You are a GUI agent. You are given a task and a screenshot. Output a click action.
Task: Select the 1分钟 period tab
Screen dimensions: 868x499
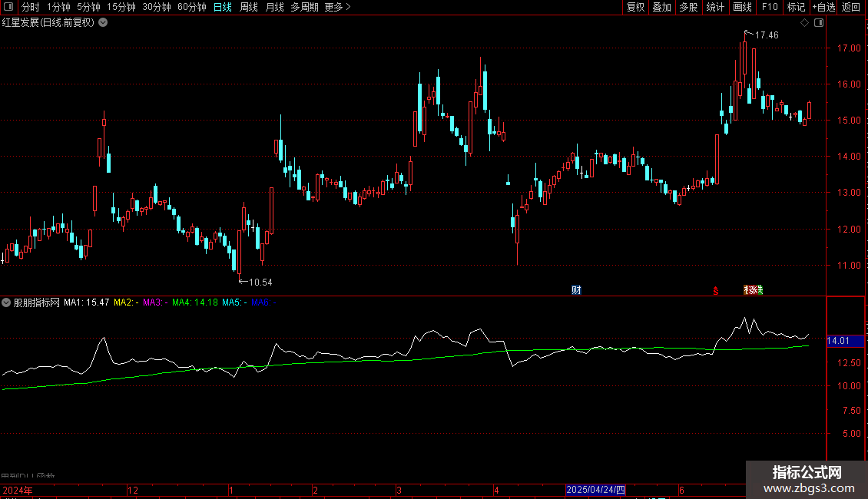pyautogui.click(x=58, y=7)
